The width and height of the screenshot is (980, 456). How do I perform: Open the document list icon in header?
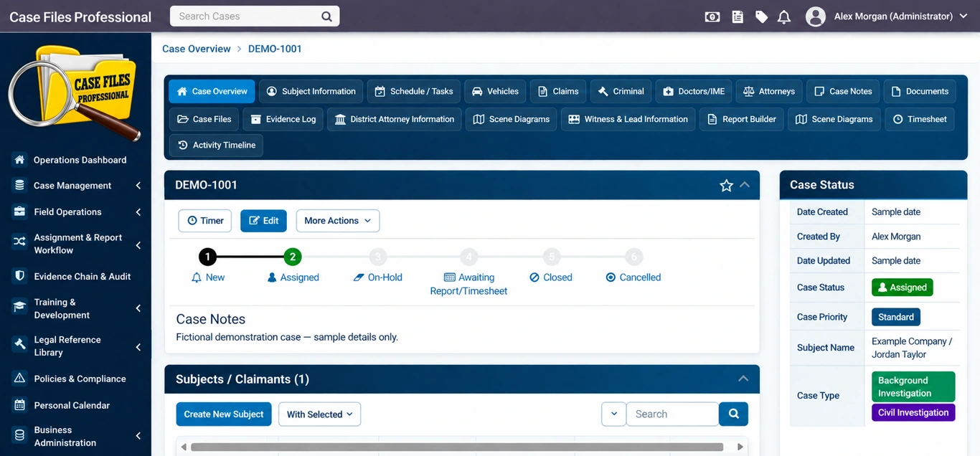click(738, 16)
